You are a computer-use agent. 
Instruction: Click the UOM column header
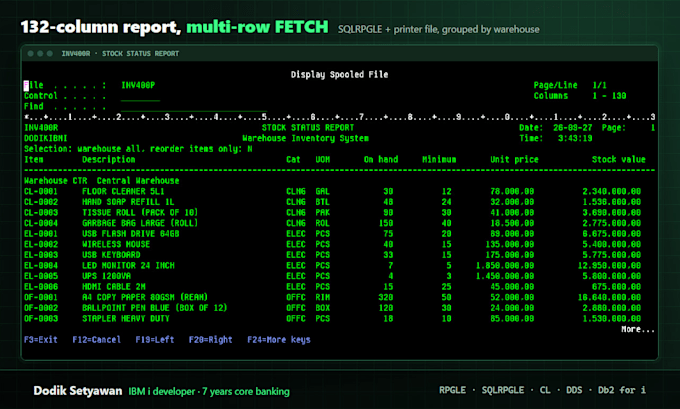[323, 160]
